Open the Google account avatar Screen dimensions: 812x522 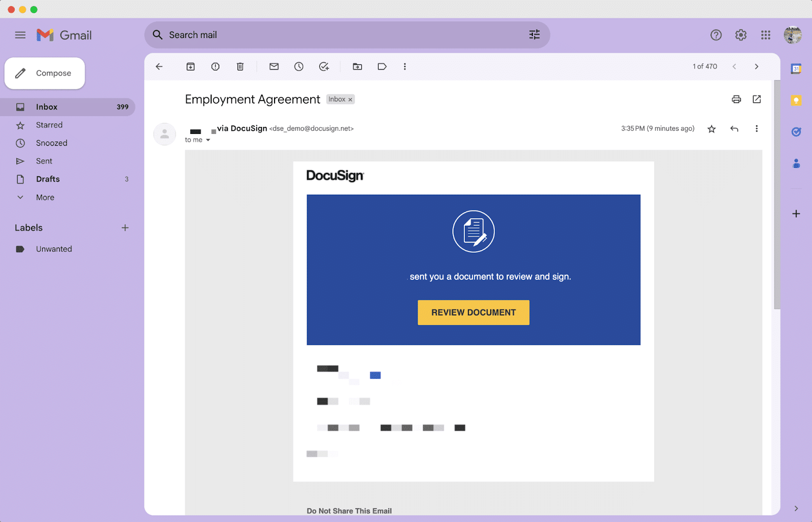793,35
